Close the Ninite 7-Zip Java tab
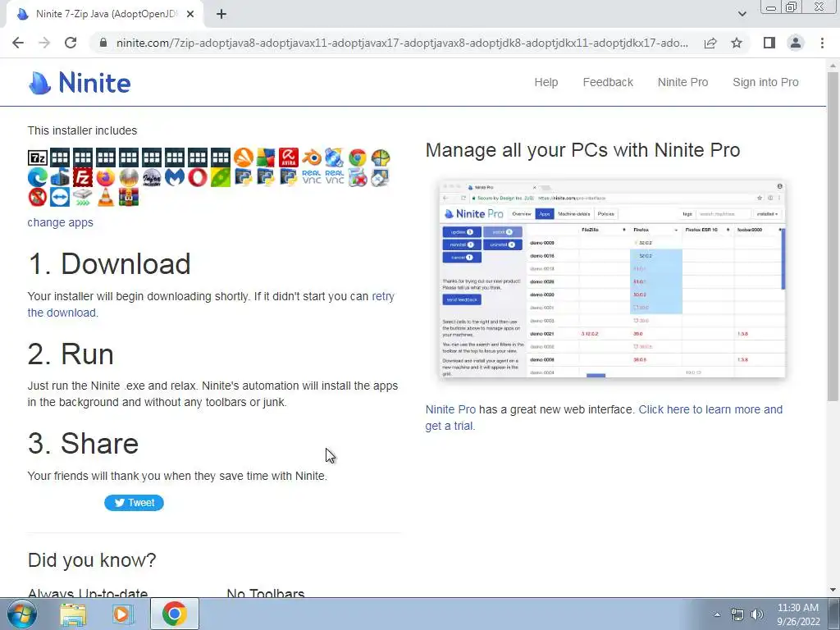This screenshot has width=840, height=630. [x=190, y=15]
